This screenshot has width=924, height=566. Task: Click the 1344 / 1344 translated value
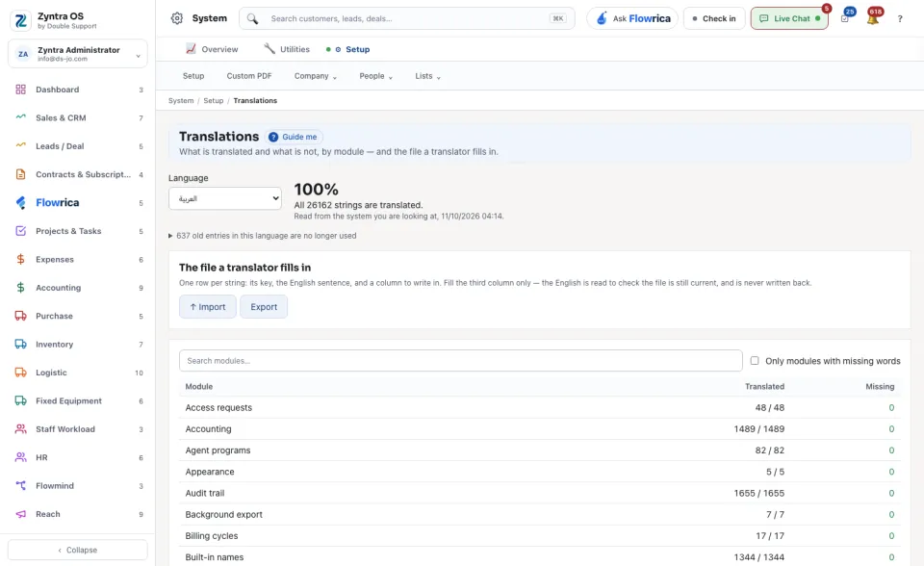click(759, 556)
